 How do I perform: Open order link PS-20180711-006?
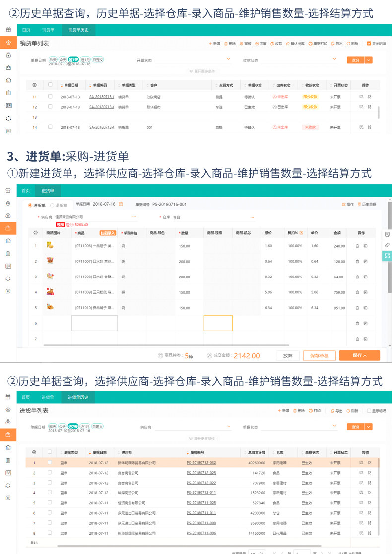[201, 533]
